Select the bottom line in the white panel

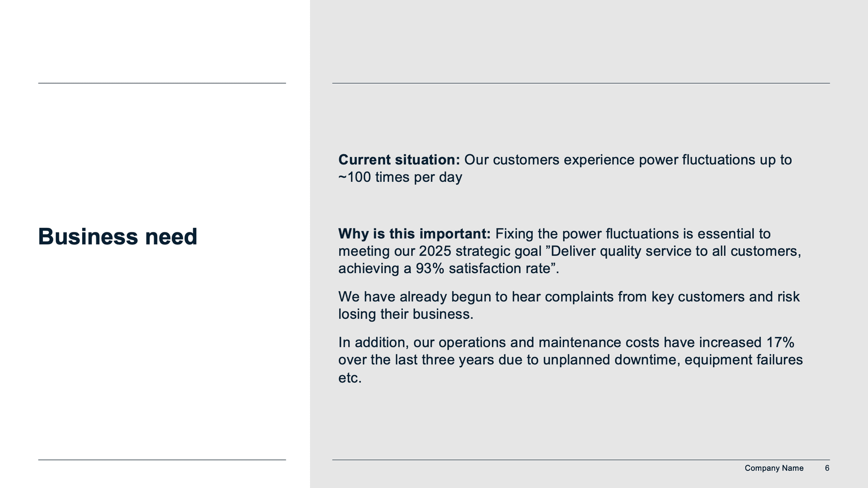pos(162,460)
